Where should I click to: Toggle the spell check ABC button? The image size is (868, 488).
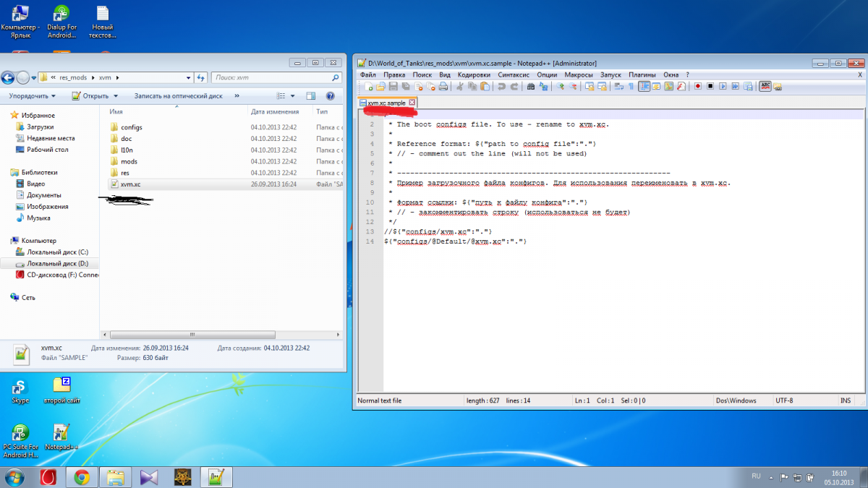[x=765, y=87]
